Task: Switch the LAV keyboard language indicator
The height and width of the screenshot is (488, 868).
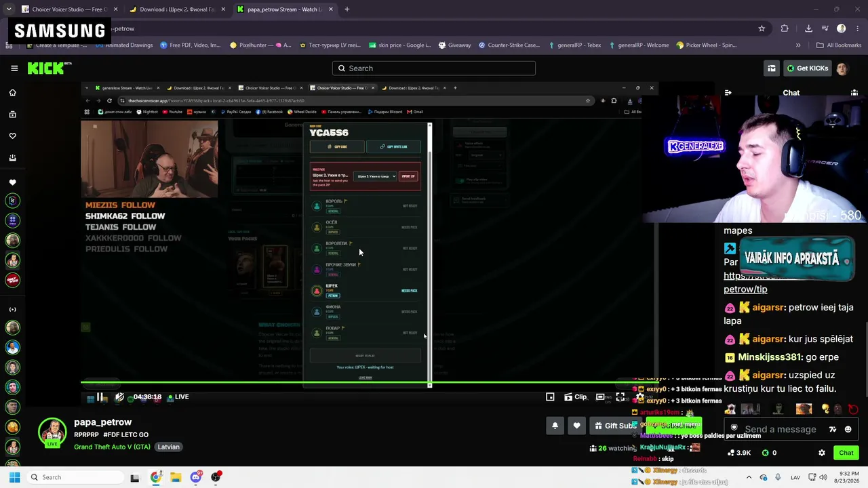Action: tap(795, 477)
